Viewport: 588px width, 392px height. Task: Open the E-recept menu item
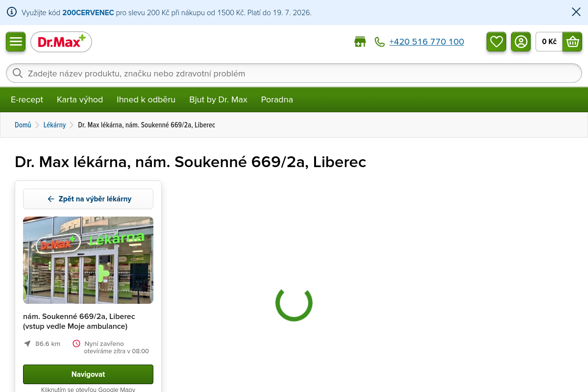27,99
